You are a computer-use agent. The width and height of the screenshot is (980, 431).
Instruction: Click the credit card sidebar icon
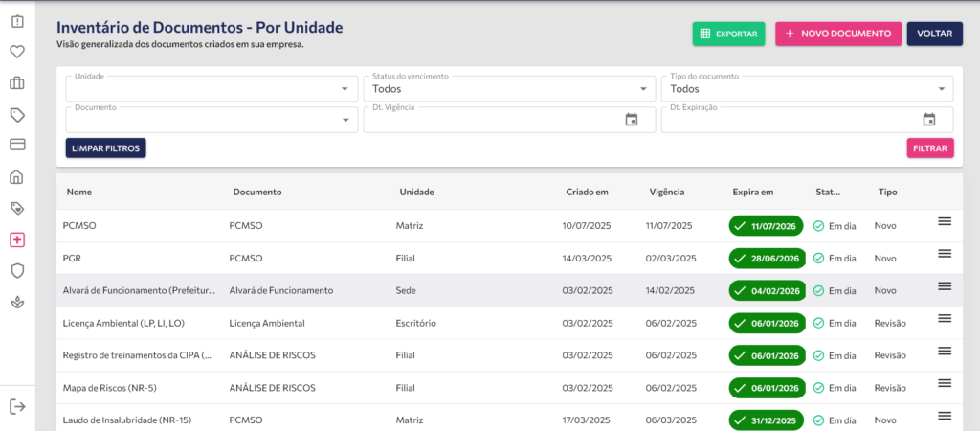17,145
